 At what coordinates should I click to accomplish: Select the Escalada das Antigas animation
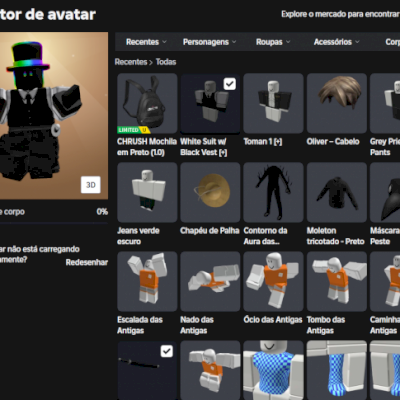click(147, 281)
